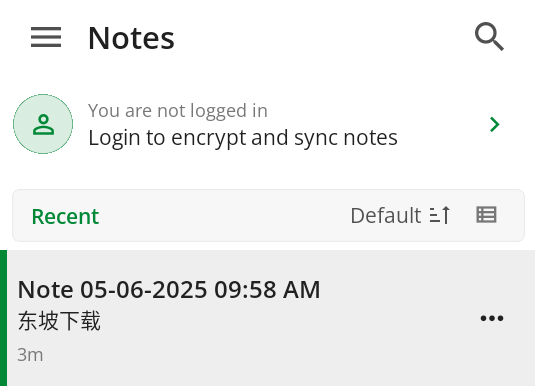Switch note layout using list view icon
This screenshot has height=392, width=535.
click(486, 215)
